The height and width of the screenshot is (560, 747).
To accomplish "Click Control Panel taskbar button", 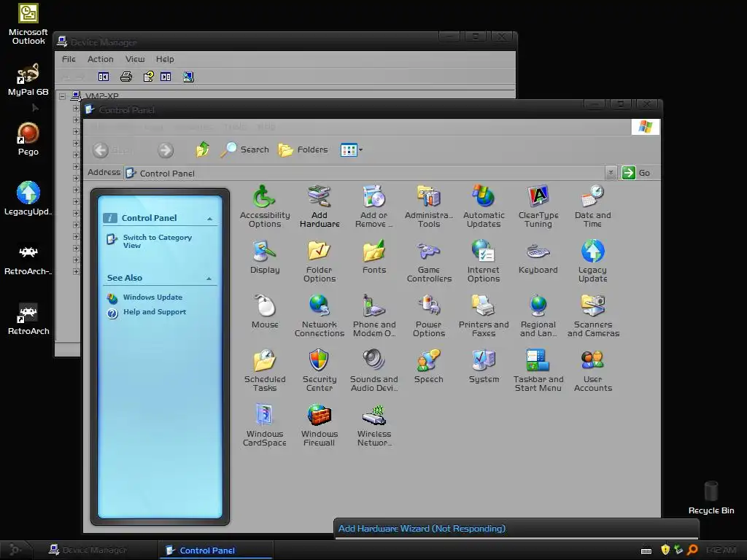I will (x=215, y=550).
